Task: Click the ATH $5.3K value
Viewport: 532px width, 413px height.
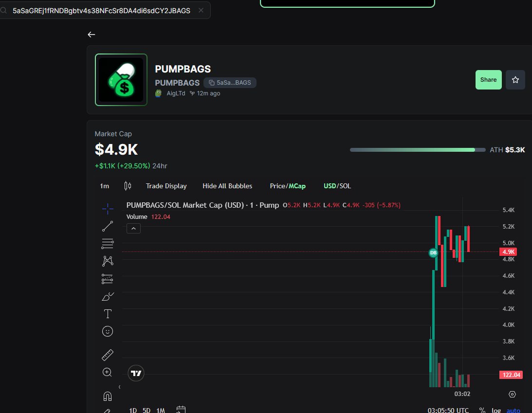Action: pyautogui.click(x=507, y=150)
